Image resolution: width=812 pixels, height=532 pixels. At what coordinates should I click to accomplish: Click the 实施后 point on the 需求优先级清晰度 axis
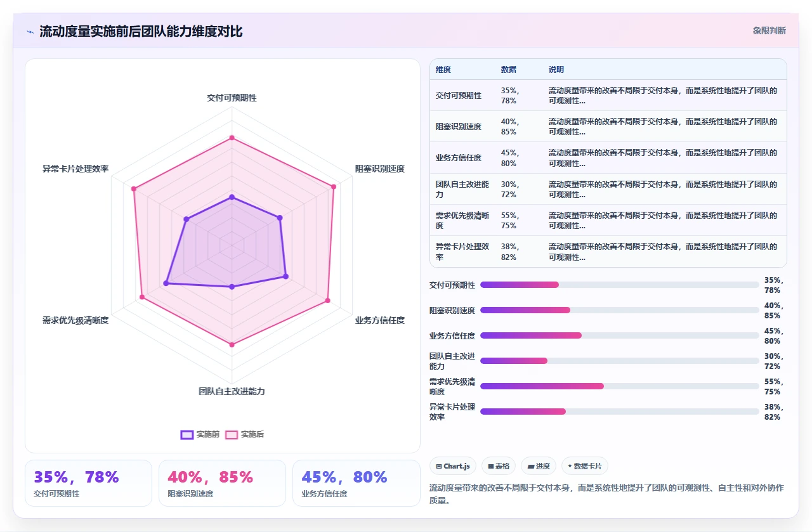(142, 297)
